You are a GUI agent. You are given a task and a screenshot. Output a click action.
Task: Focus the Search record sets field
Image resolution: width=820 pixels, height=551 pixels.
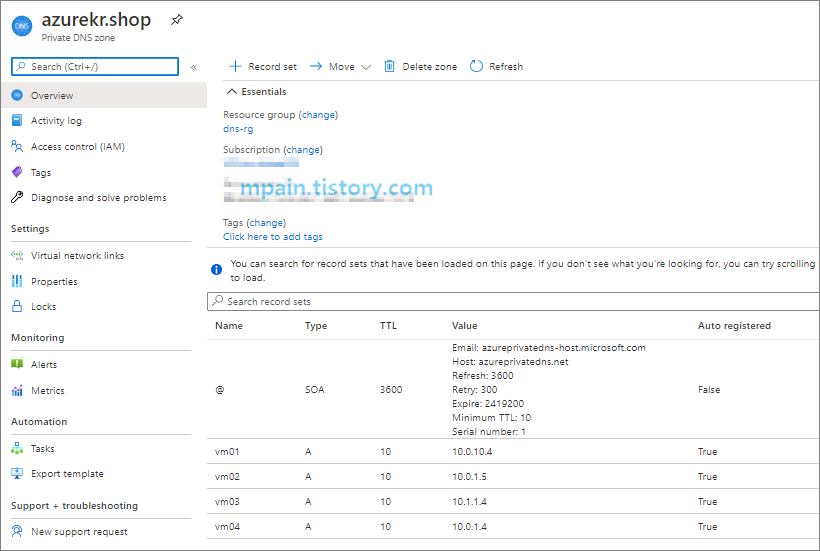point(513,301)
